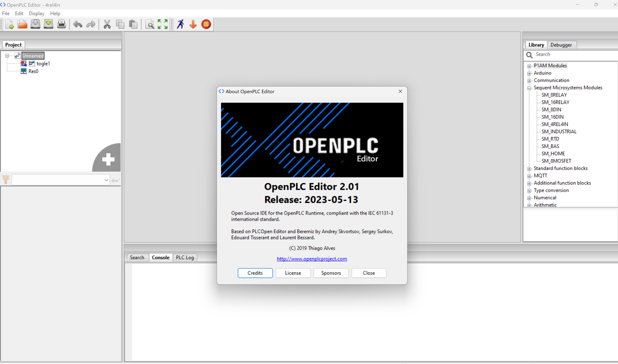Toggle full screen with green arrows icon
This screenshot has height=364, width=618.
(162, 24)
